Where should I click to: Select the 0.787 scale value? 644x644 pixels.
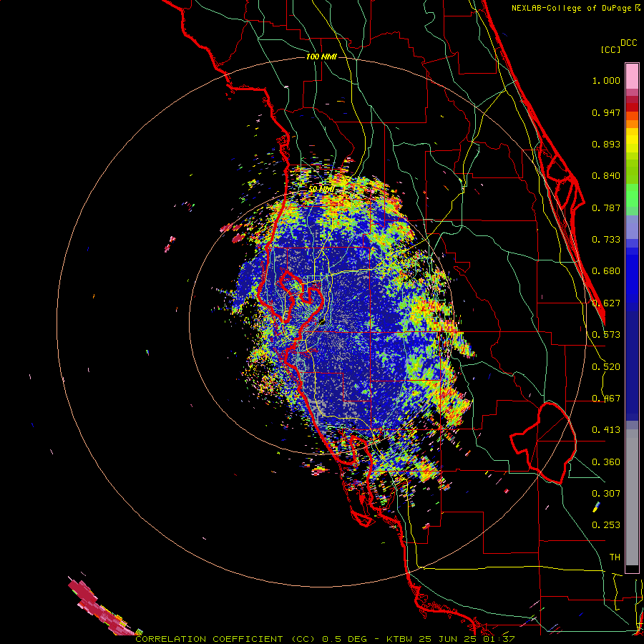(x=606, y=208)
